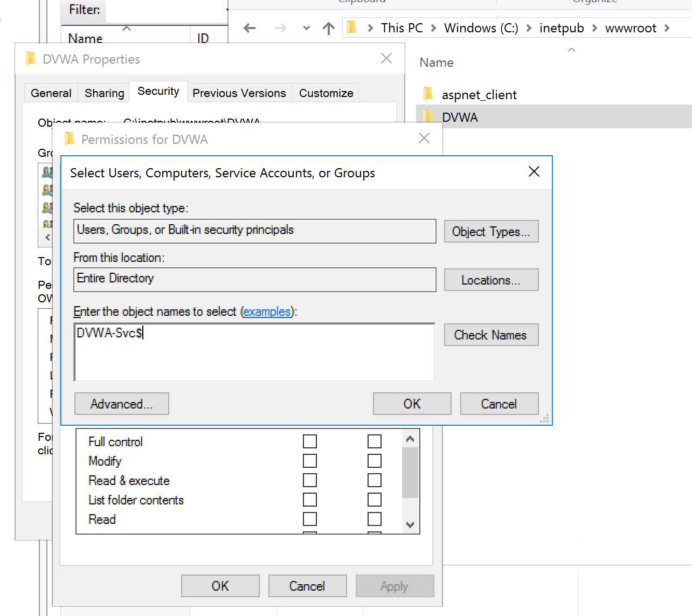
Task: Enable Allow for the Modify permission
Action: 310,461
